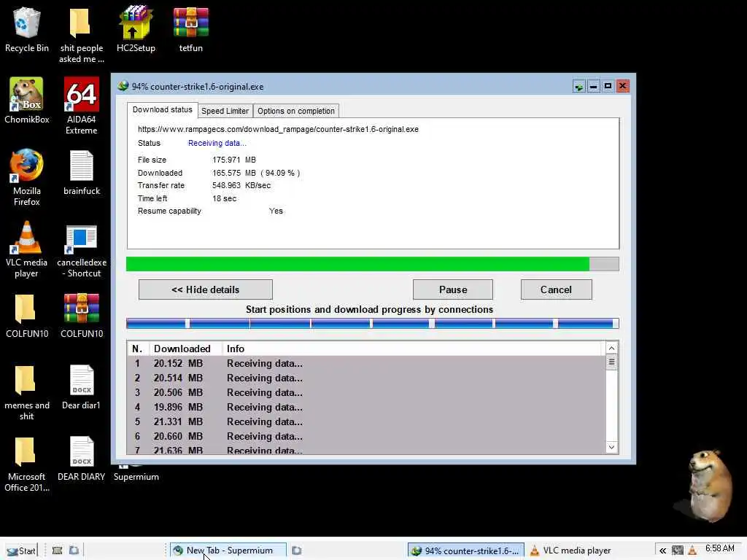
Task: Click the Hide details button
Action: coord(205,289)
